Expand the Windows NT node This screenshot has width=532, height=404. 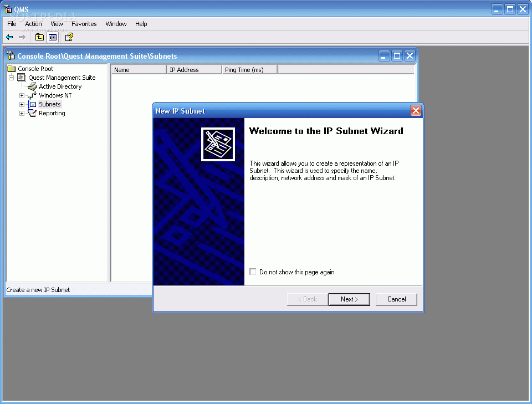pos(22,96)
